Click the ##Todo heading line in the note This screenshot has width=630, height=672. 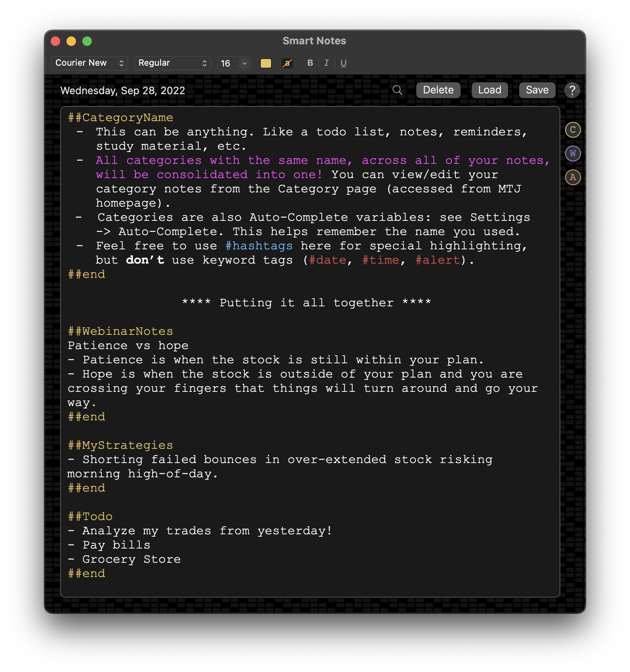click(90, 516)
